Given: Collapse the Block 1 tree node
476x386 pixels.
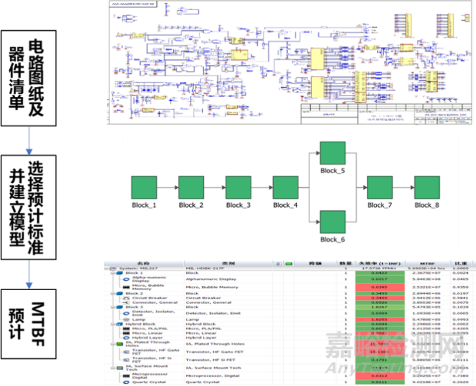Looking at the screenshot, I should point(113,273).
